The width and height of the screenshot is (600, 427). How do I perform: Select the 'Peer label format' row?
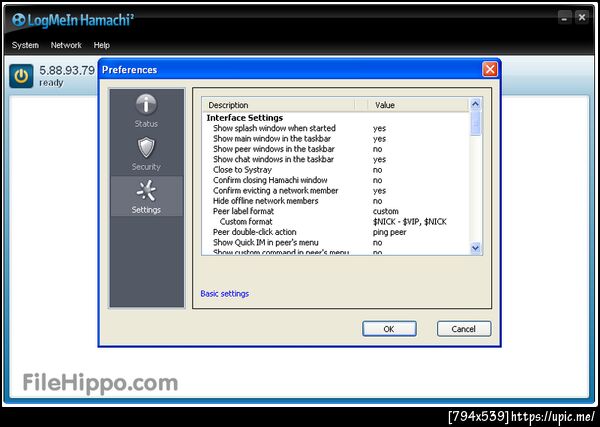click(x=336, y=211)
